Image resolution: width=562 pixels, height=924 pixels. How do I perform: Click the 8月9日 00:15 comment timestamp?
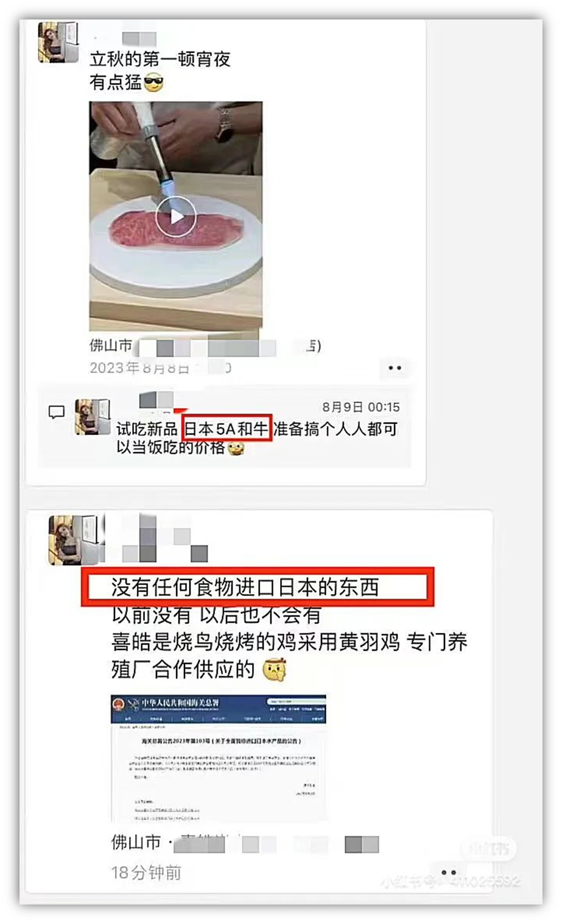coord(360,407)
